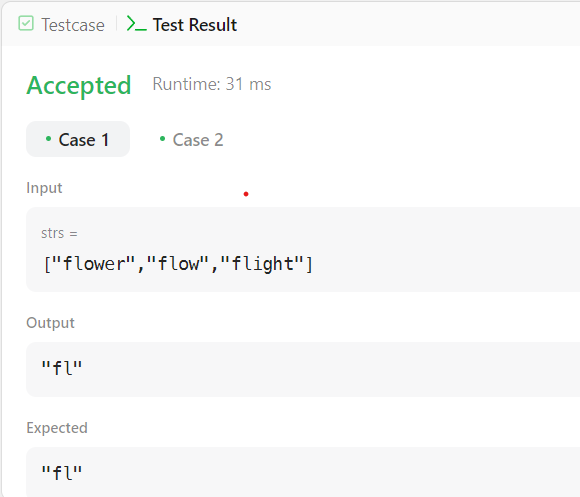The width and height of the screenshot is (580, 497).
Task: Click the Accepted status text
Action: click(x=79, y=85)
